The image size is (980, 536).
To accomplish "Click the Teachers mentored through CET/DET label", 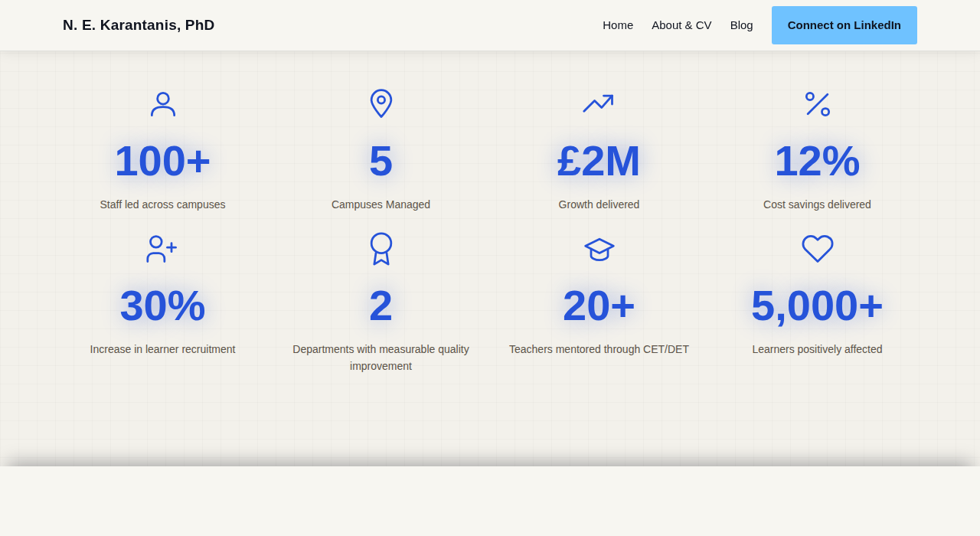I will coord(599,349).
